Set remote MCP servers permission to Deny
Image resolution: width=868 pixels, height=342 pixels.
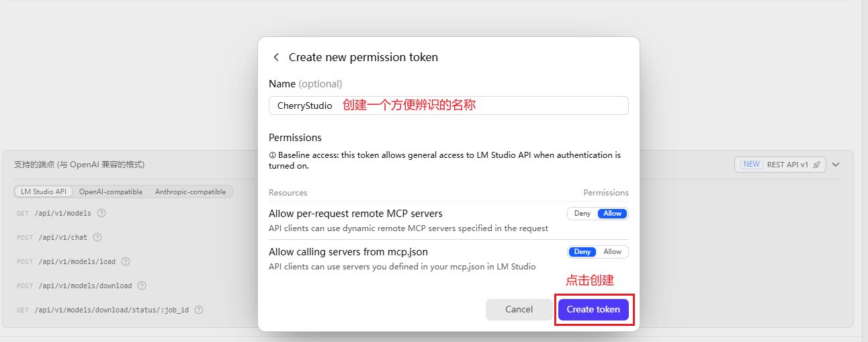pyautogui.click(x=582, y=214)
